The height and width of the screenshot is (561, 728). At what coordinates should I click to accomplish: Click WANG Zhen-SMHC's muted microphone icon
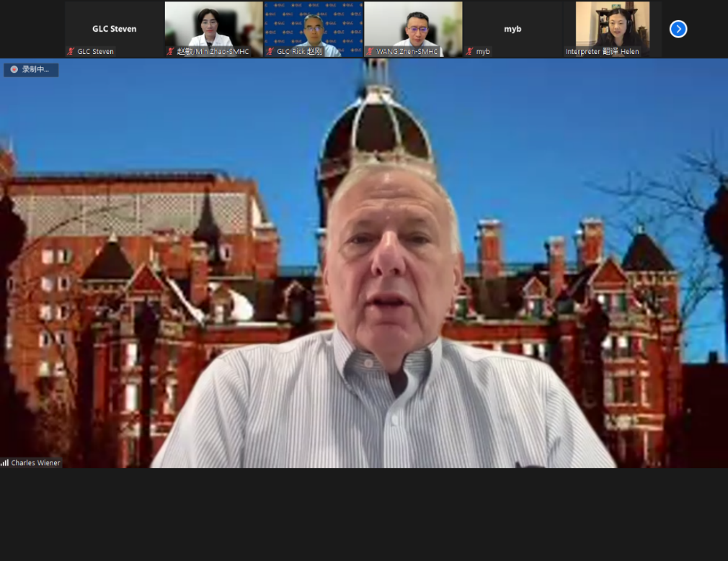coord(370,52)
